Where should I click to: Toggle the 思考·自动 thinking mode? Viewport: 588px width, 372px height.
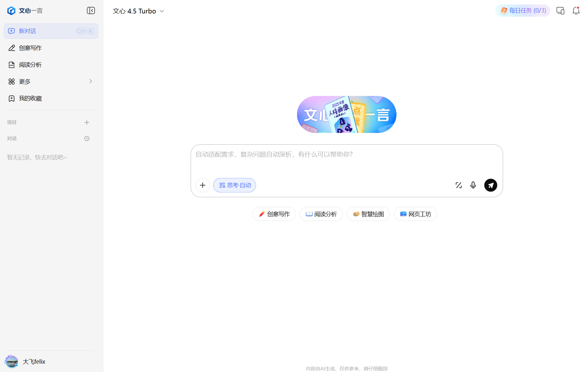tap(235, 185)
